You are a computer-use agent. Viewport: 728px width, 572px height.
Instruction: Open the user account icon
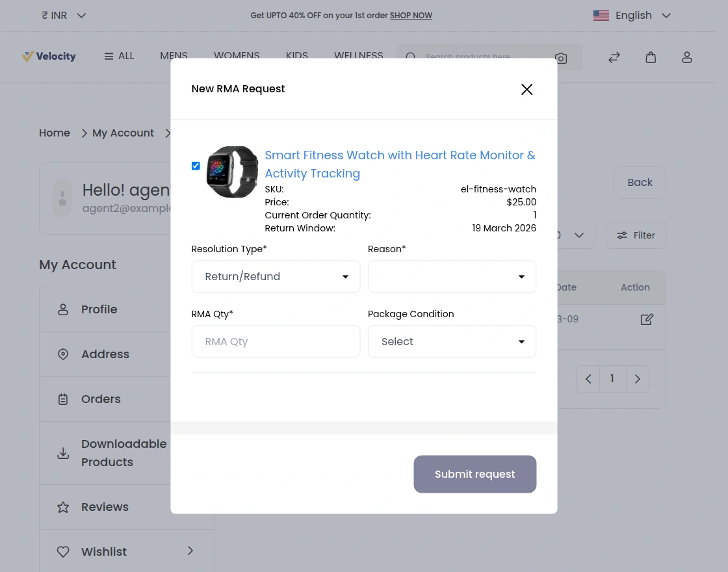click(687, 57)
